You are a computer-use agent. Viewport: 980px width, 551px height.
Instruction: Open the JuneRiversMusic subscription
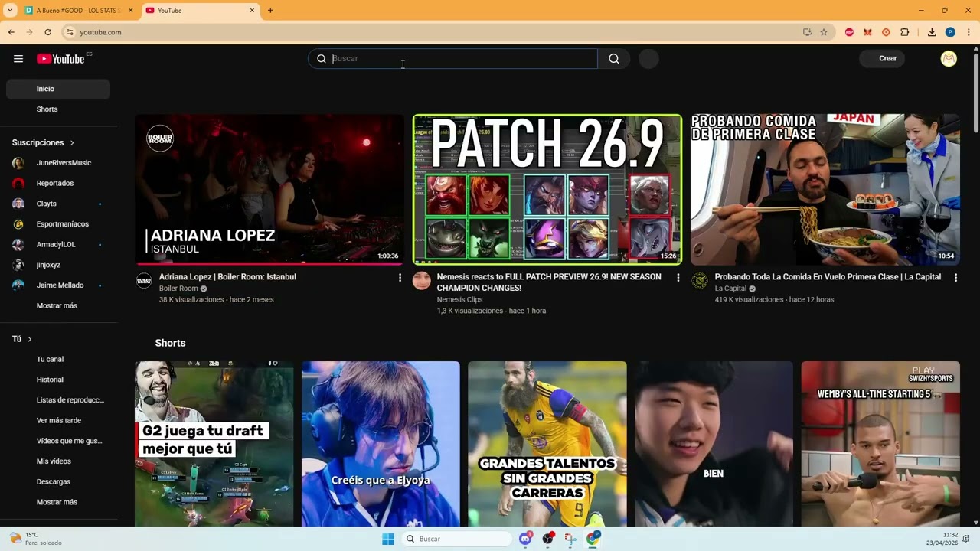(58, 163)
